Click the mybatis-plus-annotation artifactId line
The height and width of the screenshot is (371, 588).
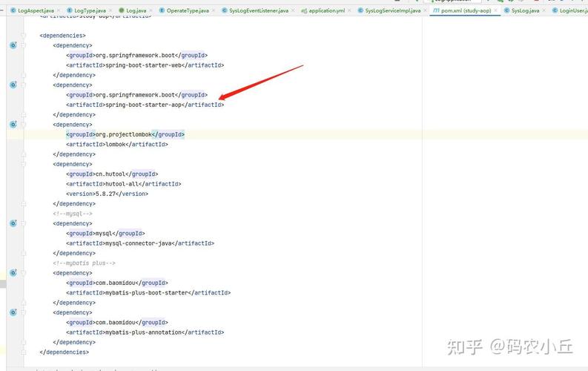click(145, 332)
